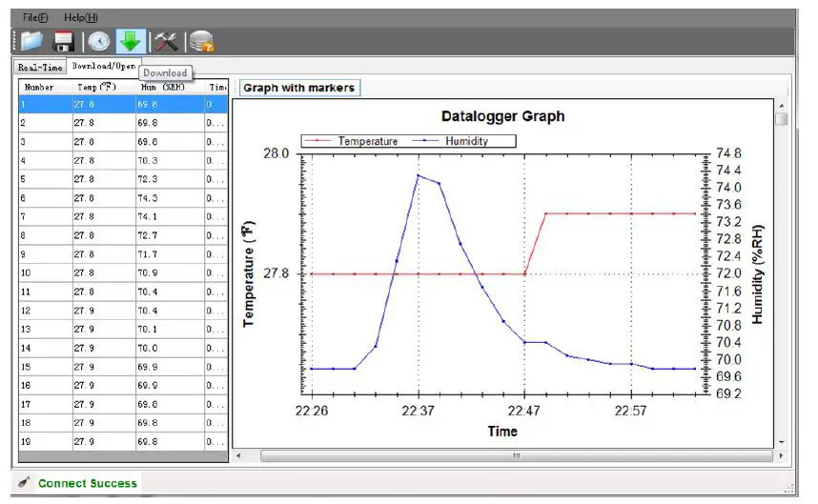The width and height of the screenshot is (818, 504).
Task: Click the 22:57 time axis label
Action: 631,411
